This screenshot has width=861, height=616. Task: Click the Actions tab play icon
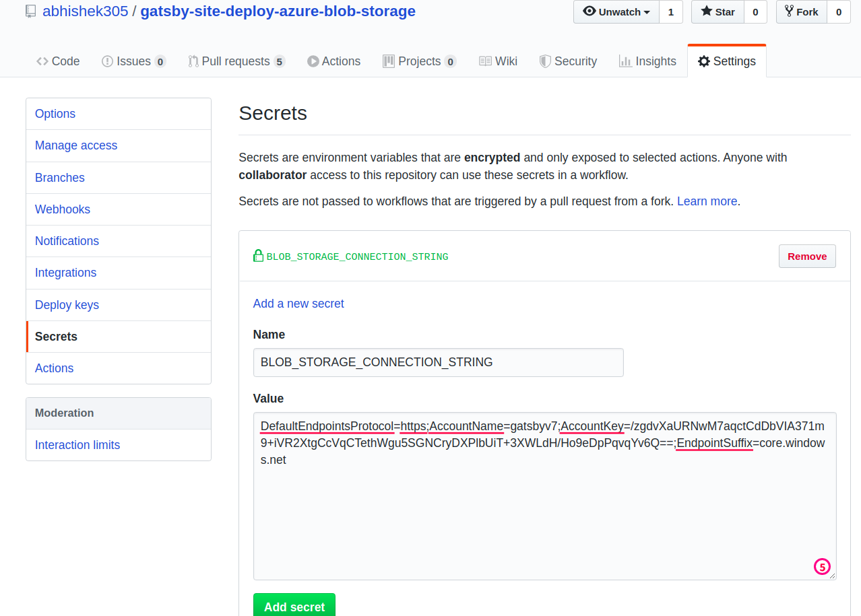pyautogui.click(x=313, y=61)
